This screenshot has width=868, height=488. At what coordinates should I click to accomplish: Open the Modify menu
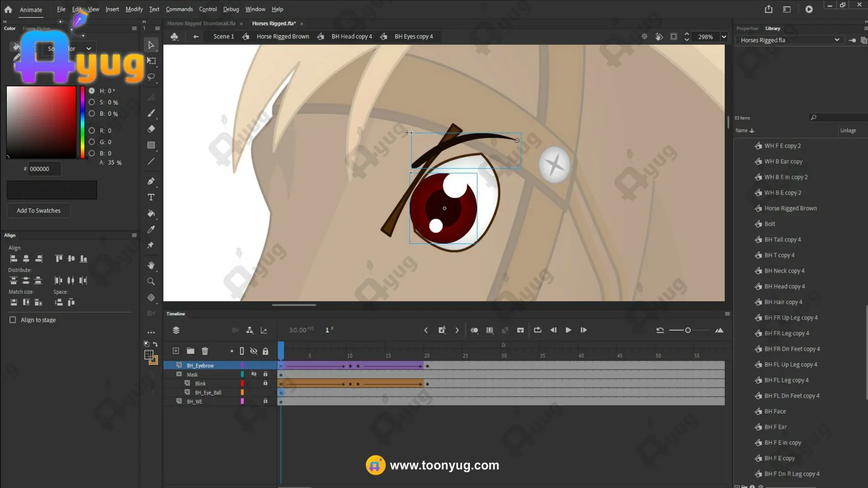pos(134,9)
